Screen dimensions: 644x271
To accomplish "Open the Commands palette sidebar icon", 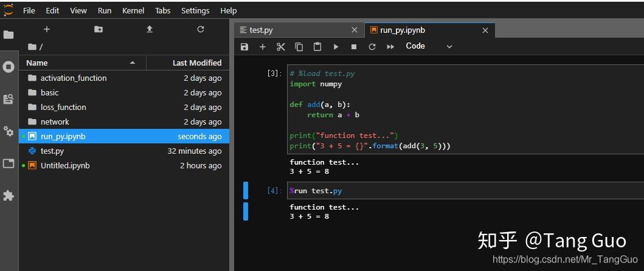I will pyautogui.click(x=9, y=99).
